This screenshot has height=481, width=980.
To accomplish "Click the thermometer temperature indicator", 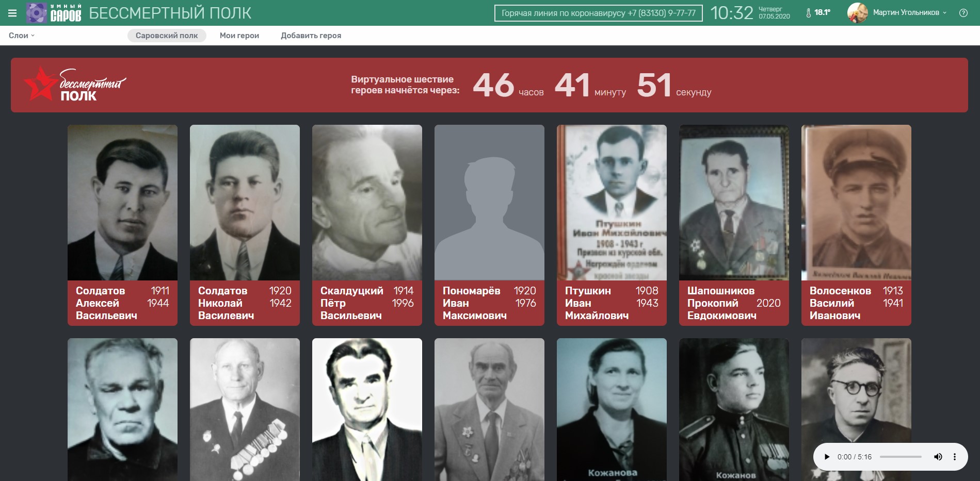I will click(818, 13).
